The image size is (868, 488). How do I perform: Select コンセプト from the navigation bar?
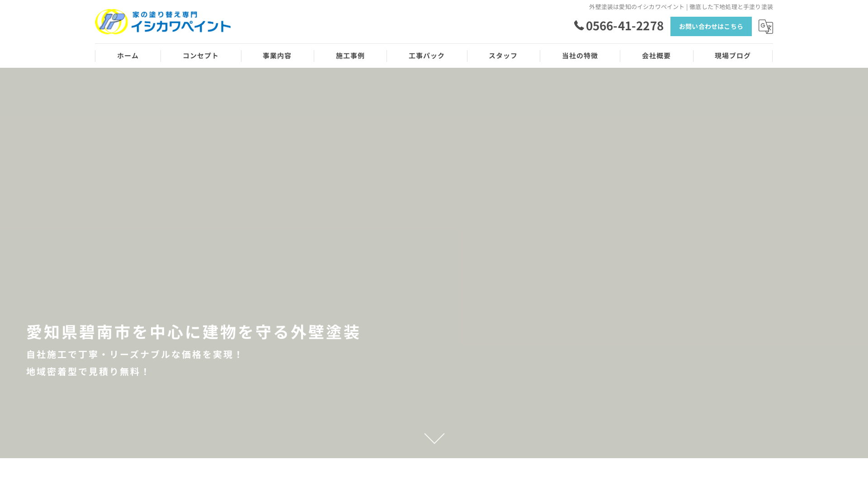pos(200,56)
